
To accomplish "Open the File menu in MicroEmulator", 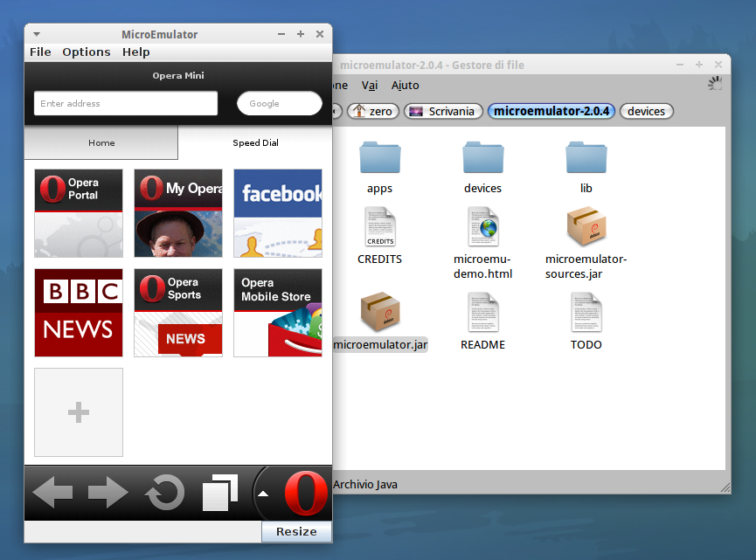I will 40,52.
